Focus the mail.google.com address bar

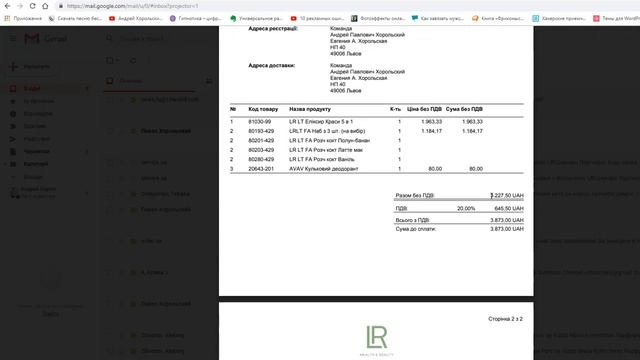[133, 6]
